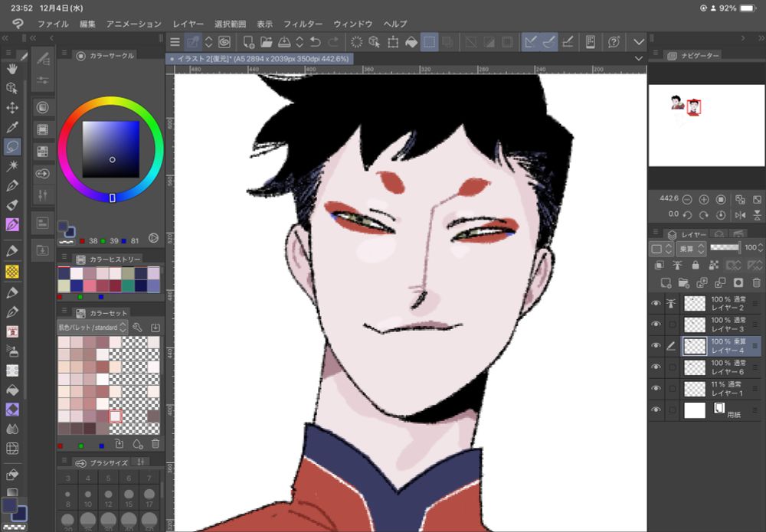
Task: Click the Save icon in command bar
Action: 284,42
